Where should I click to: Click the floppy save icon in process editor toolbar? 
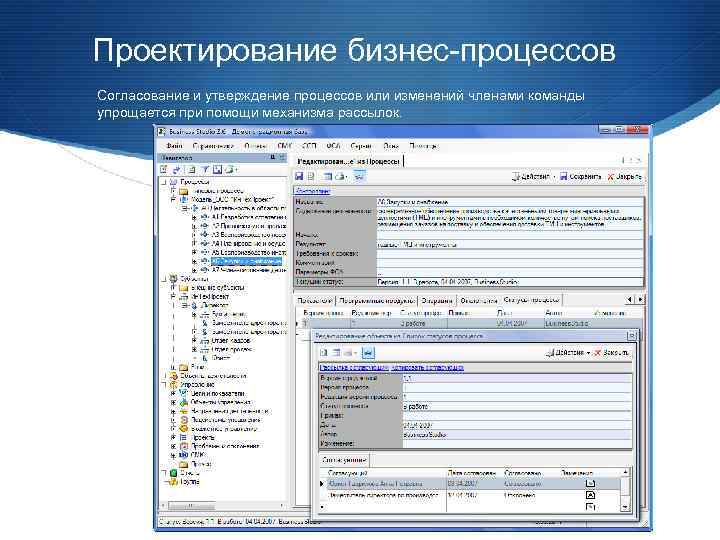coord(299,176)
